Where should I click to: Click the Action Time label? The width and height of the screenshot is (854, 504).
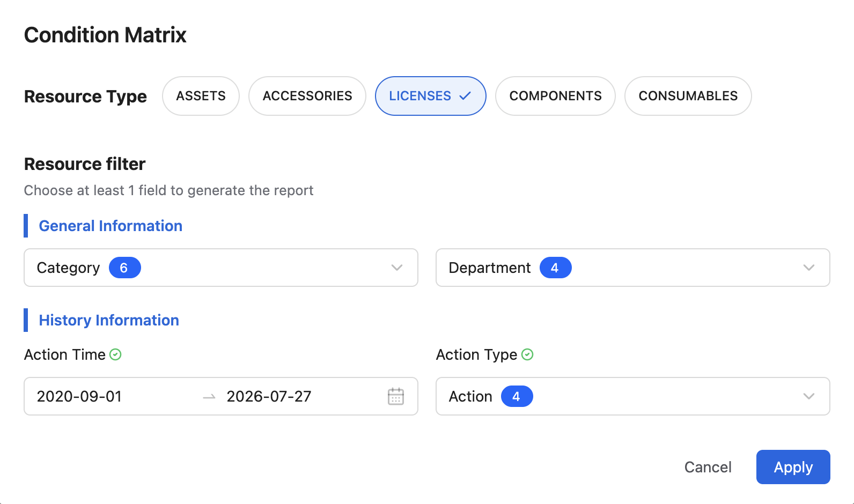[x=65, y=354]
